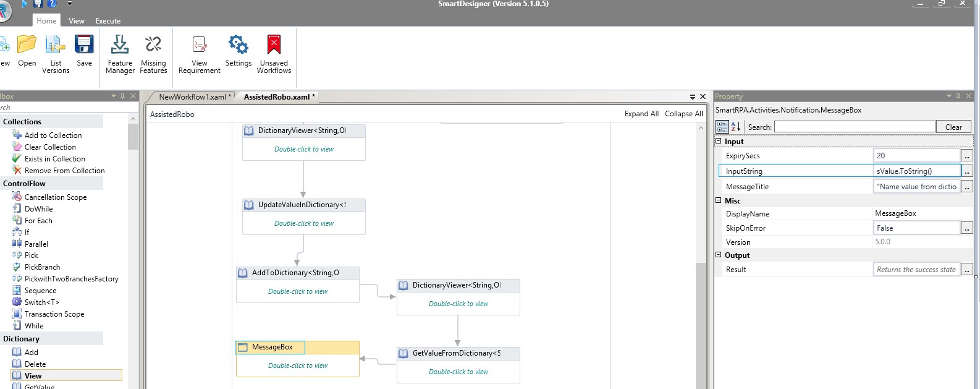Open the Execute ribbon tab

[x=108, y=21]
